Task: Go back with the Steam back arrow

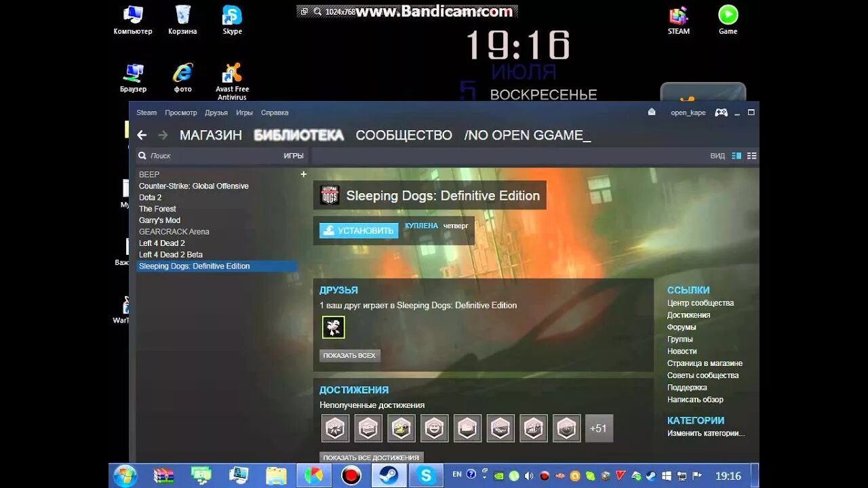Action: point(142,135)
